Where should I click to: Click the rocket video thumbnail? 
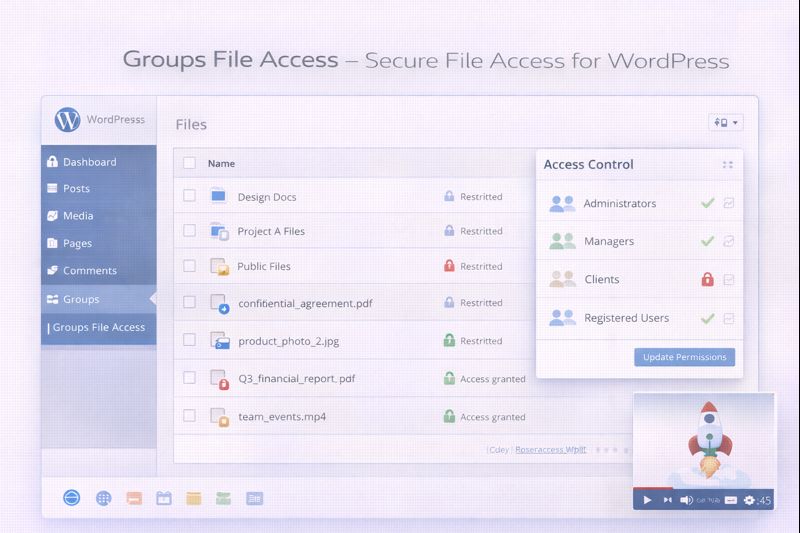(704, 440)
